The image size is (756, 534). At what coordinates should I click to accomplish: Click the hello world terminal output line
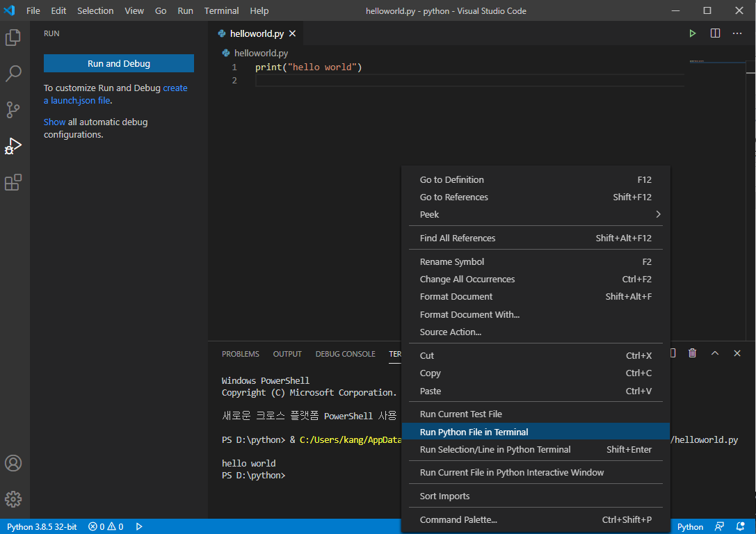[x=248, y=463]
